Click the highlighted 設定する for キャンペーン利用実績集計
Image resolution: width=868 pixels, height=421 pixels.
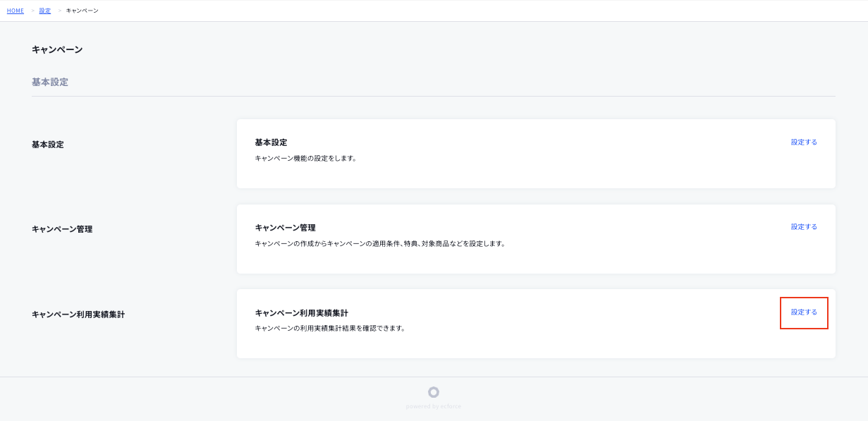(803, 312)
